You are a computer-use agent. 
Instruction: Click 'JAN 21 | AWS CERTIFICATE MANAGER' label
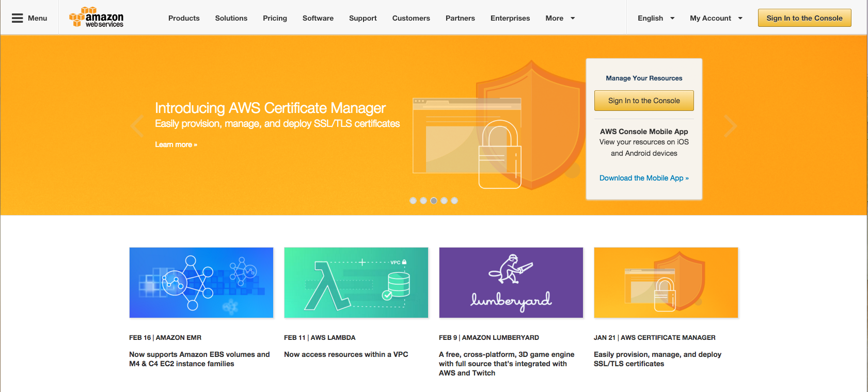(655, 337)
